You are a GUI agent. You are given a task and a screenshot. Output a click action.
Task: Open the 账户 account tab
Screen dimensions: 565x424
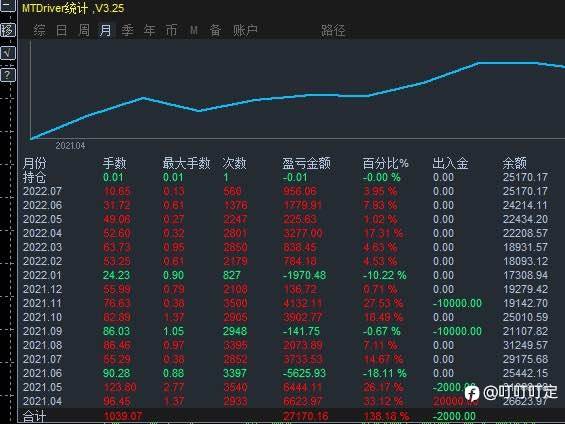coord(245,30)
